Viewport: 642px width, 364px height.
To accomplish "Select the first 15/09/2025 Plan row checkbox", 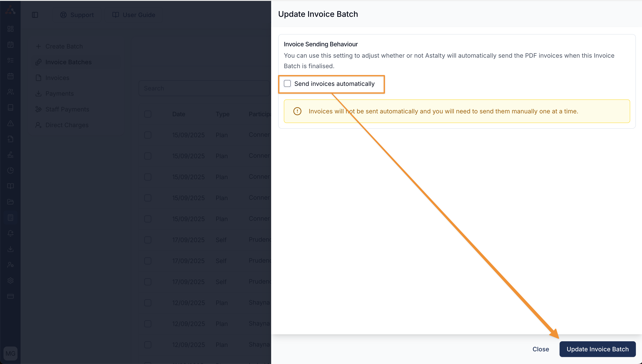I will (x=148, y=135).
